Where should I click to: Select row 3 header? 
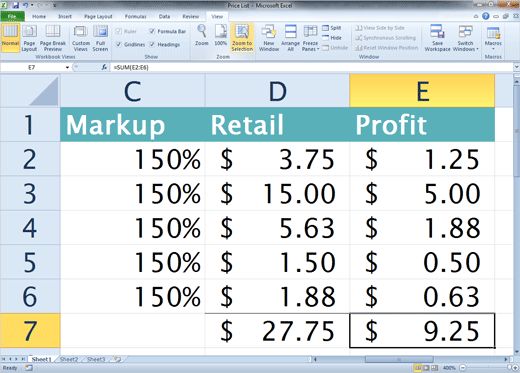tap(30, 194)
